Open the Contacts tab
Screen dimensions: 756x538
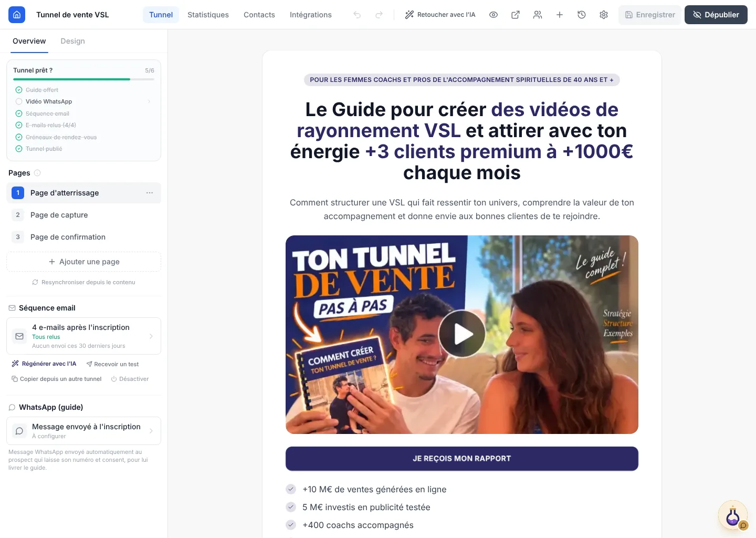click(x=259, y=15)
